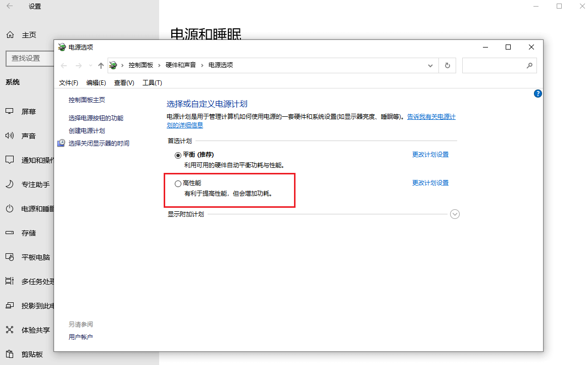Click the blue help question mark icon
588x365 pixels.
point(537,93)
